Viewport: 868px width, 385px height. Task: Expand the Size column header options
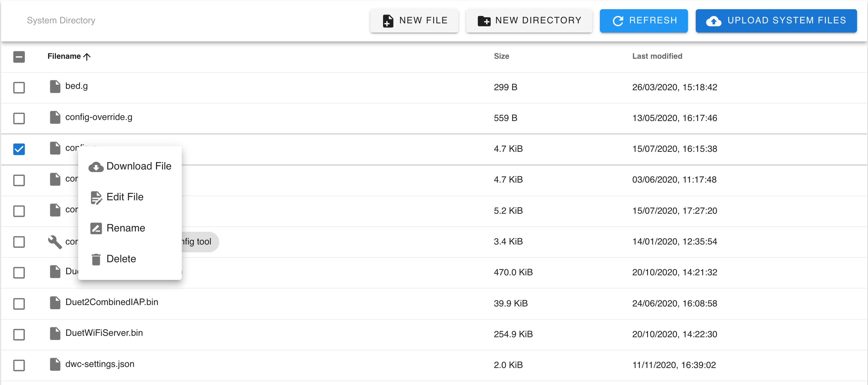click(501, 57)
